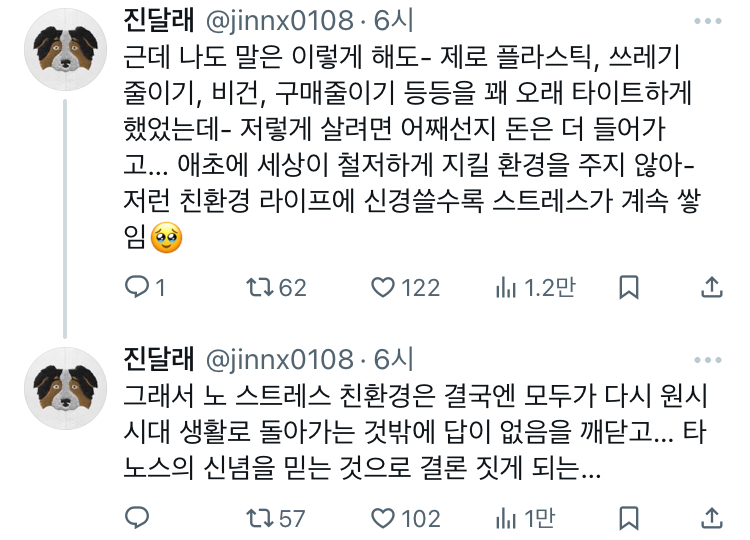Open dog avatar on the 타노스 tweet
This screenshot has height=540, width=750.
[65, 386]
